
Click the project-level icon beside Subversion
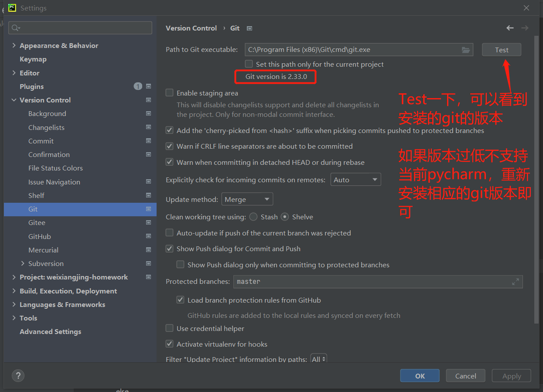coord(148,263)
